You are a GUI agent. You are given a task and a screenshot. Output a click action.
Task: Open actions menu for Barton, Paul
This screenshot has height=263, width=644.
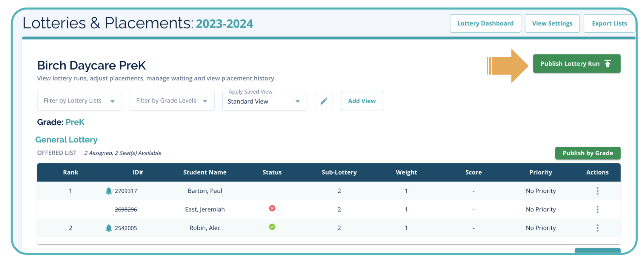pyautogui.click(x=597, y=191)
